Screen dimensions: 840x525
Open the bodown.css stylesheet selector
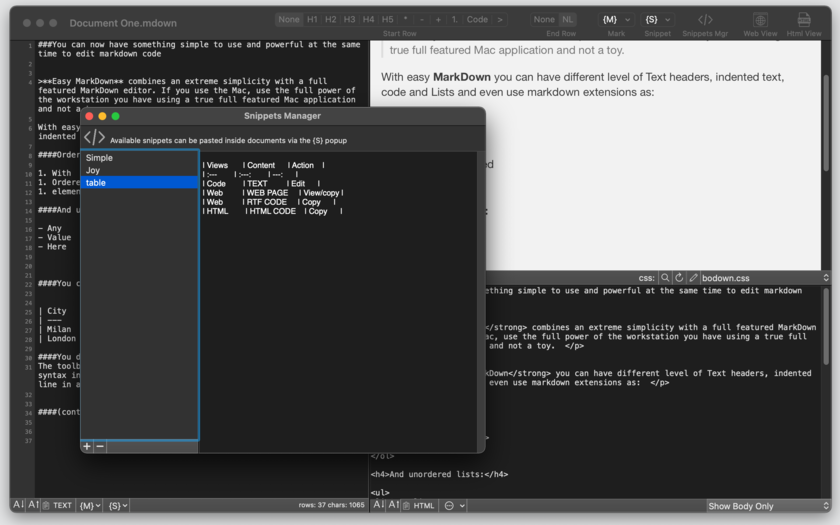766,278
